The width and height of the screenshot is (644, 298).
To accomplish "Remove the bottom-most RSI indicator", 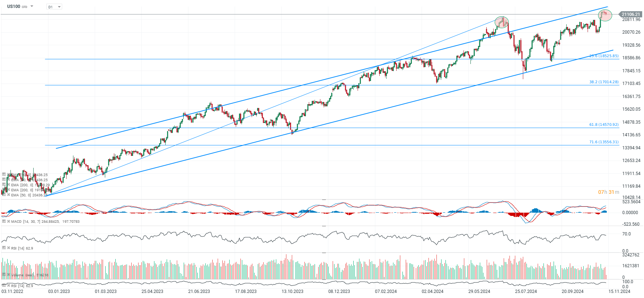I will click(9, 286).
